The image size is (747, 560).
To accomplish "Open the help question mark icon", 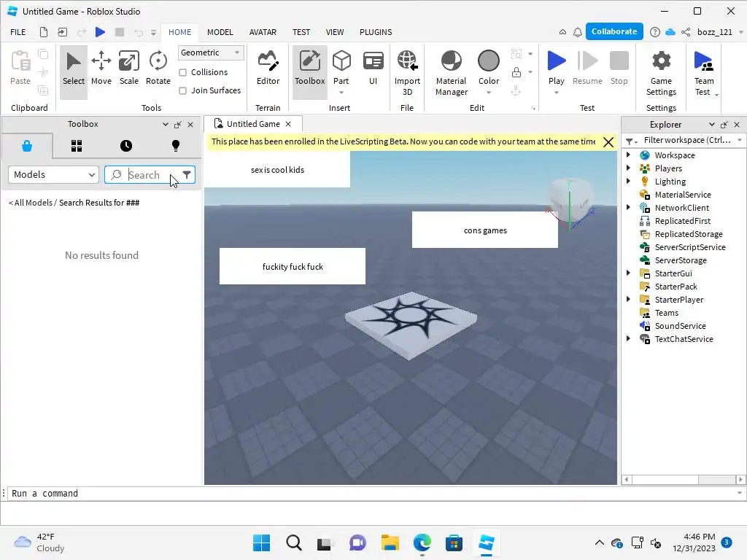I will coord(655,32).
